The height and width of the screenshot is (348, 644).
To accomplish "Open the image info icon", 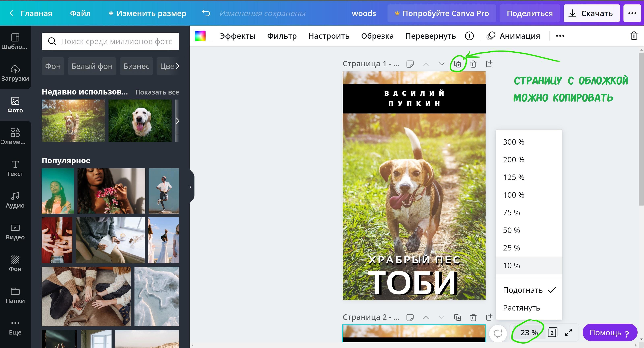I will (x=469, y=36).
